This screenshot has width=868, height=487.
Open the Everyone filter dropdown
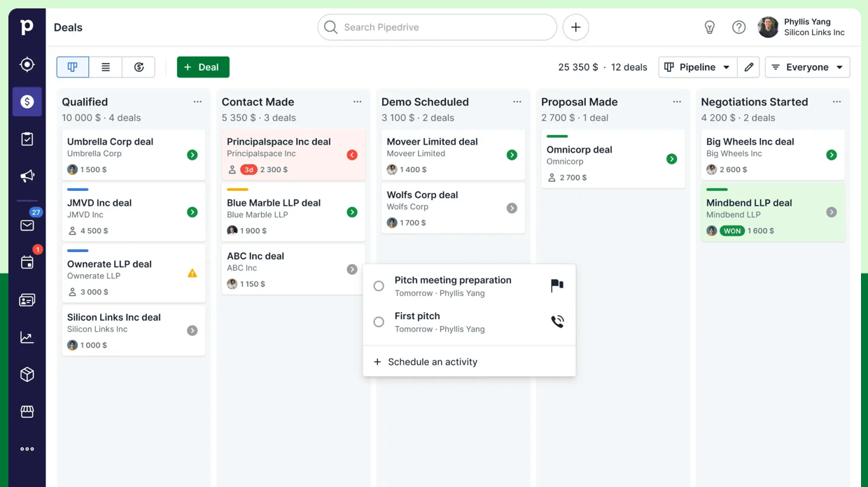coord(807,66)
